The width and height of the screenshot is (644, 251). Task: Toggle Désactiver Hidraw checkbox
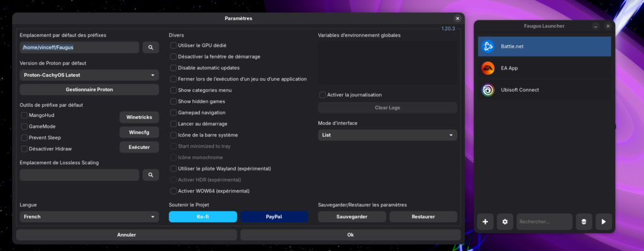point(25,148)
